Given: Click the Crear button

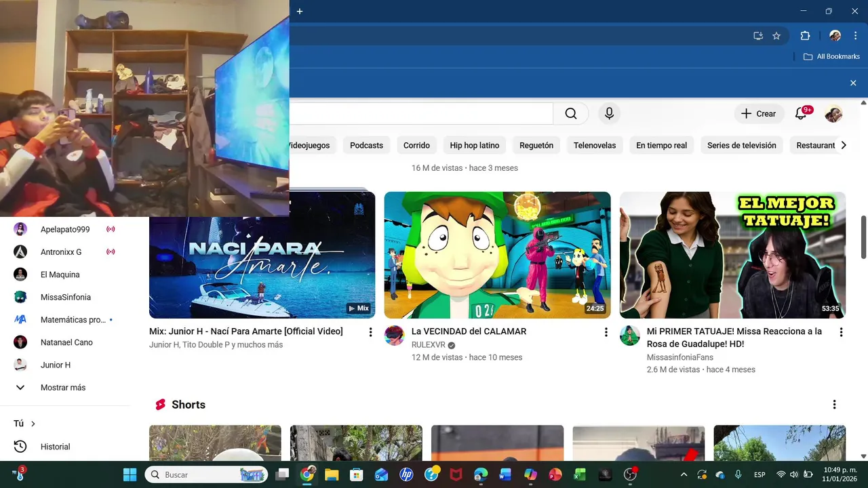Looking at the screenshot, I should point(758,114).
